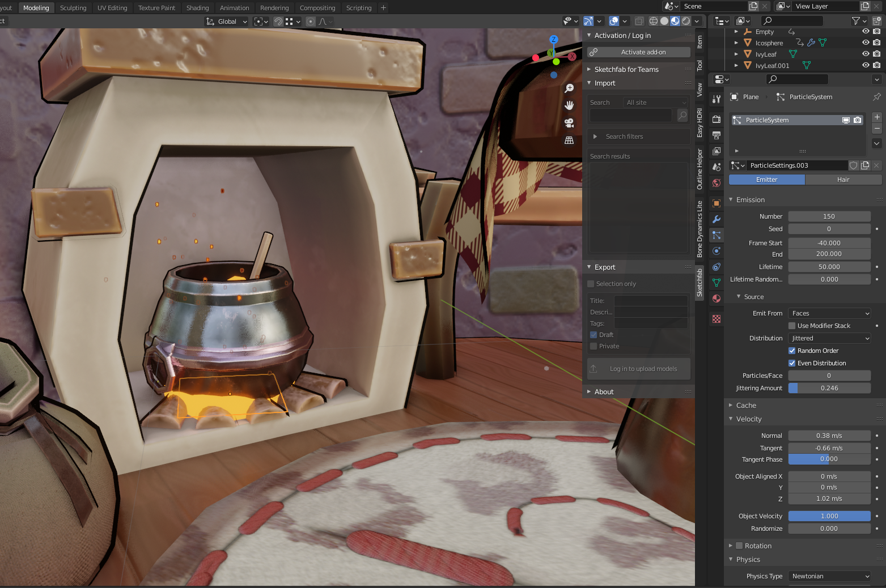The image size is (886, 588).
Task: Select the Hair particle type button
Action: [x=843, y=180]
